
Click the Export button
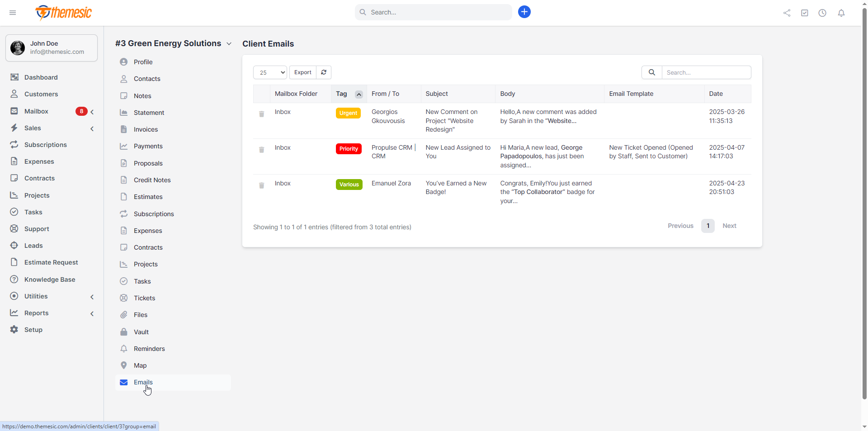(x=302, y=72)
